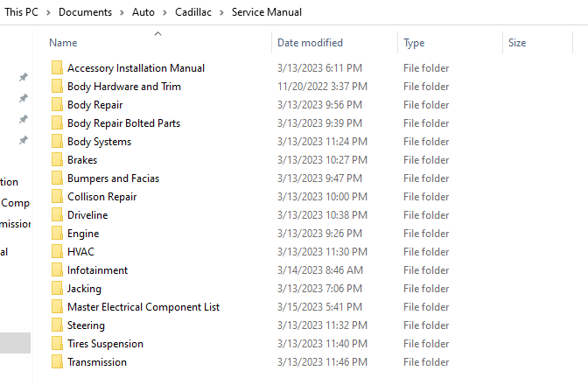Click the HVAC folder icon
The image size is (588, 385).
coord(57,251)
